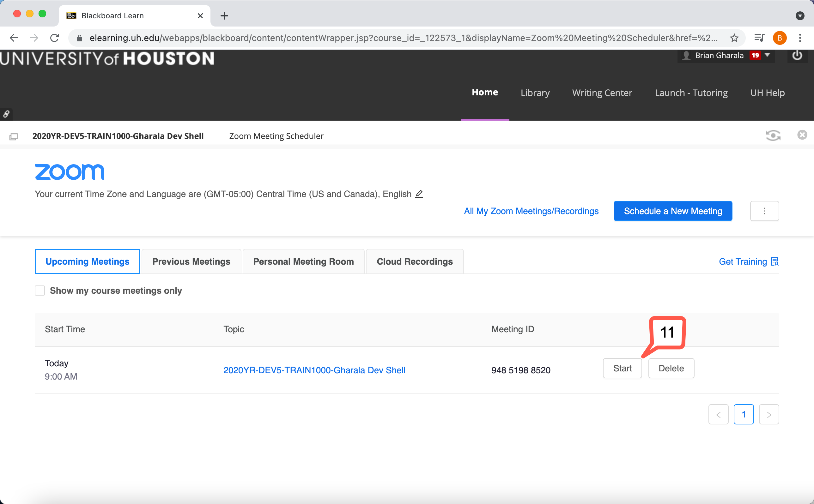Open the Cloud Recordings tab
The width and height of the screenshot is (814, 504).
415,262
